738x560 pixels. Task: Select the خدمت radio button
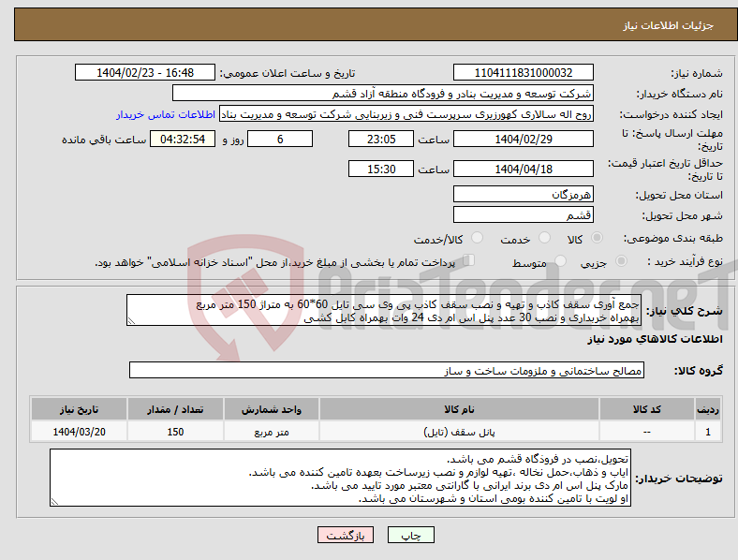click(544, 238)
